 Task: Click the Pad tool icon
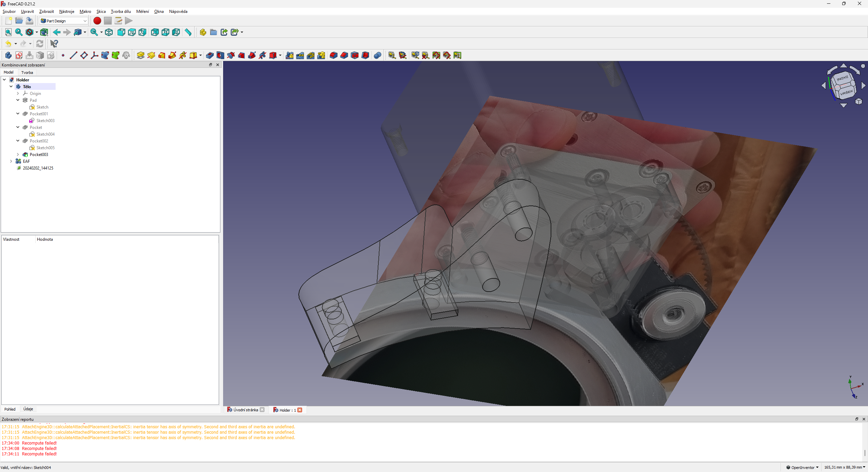[141, 55]
